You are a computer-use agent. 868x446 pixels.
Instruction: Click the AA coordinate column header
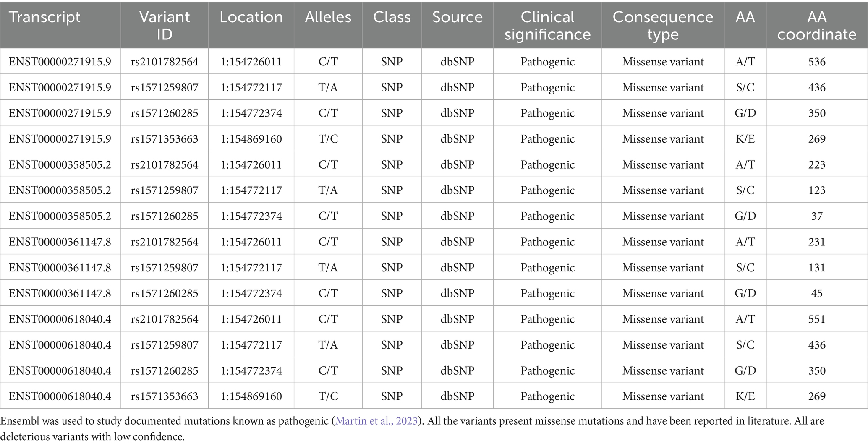(816, 25)
